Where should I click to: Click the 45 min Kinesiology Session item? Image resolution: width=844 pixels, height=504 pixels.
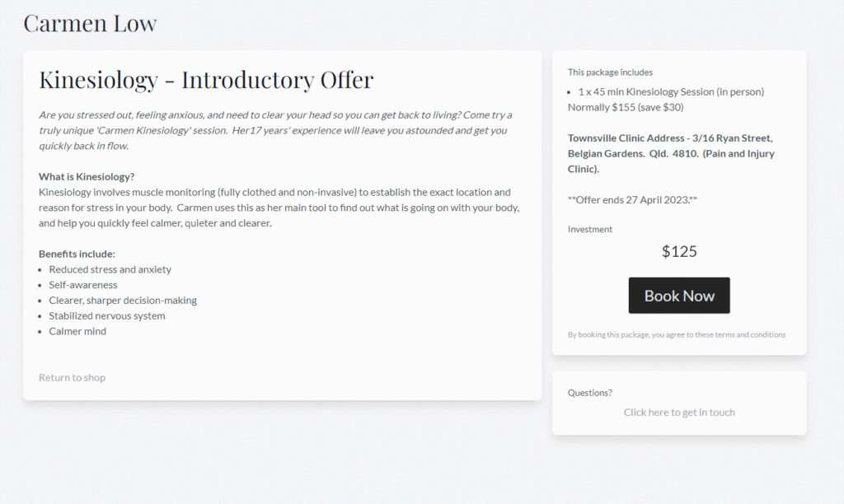pyautogui.click(x=671, y=92)
